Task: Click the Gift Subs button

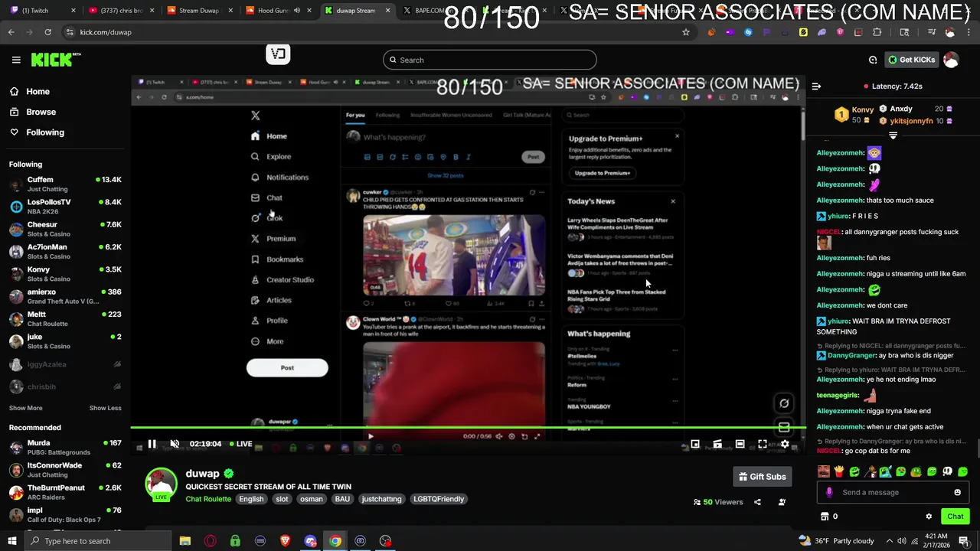Action: pyautogui.click(x=762, y=477)
